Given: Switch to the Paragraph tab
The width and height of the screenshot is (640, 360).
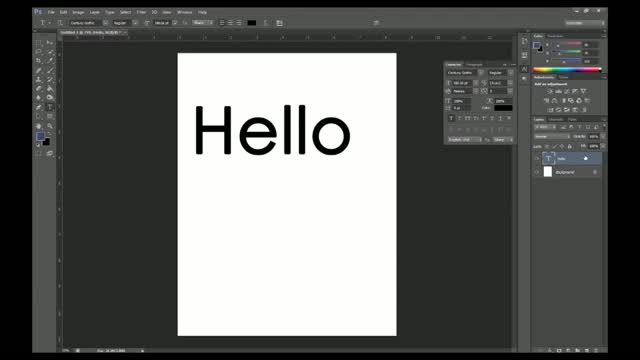Looking at the screenshot, I should point(474,64).
